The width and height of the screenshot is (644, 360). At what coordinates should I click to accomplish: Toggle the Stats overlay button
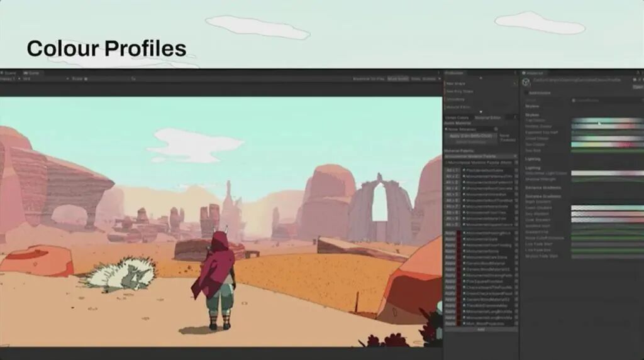pyautogui.click(x=416, y=79)
